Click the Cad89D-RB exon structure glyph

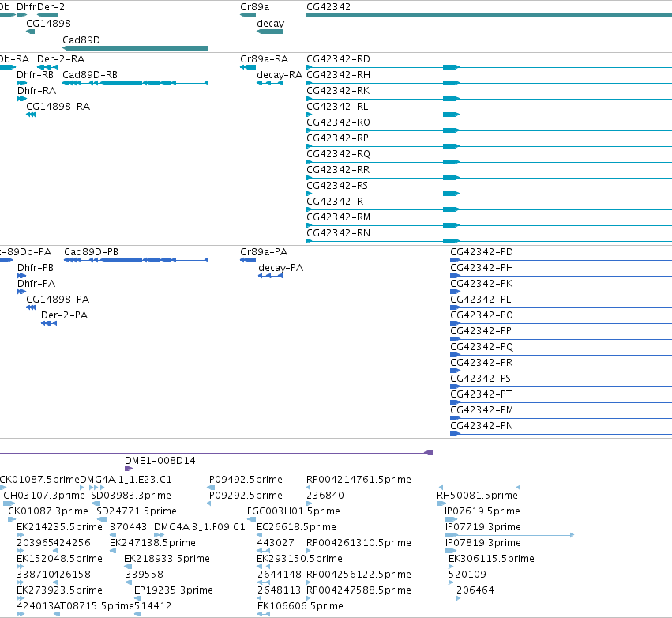pyautogui.click(x=136, y=83)
